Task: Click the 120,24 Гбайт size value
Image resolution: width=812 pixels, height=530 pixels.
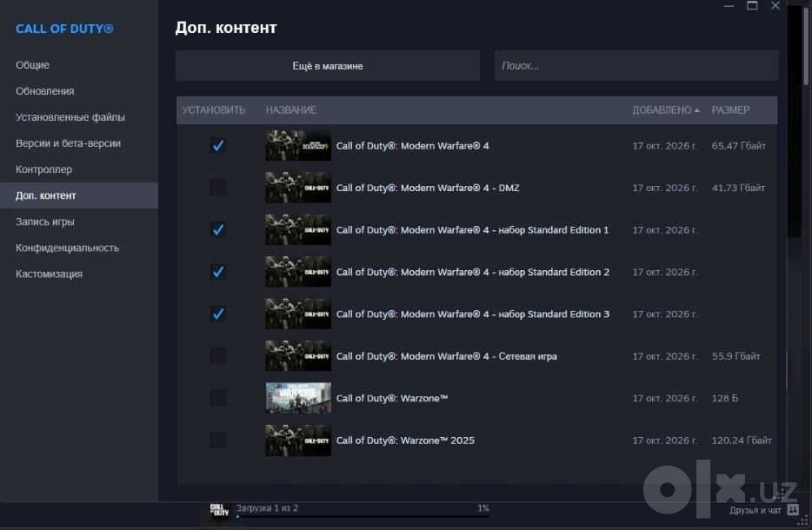Action: click(x=742, y=440)
